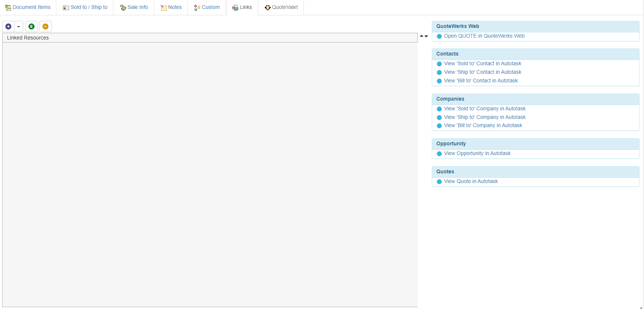Click the bullet icon beside 'Ship to' Contact
Screen dimensions: 644x309
439,72
